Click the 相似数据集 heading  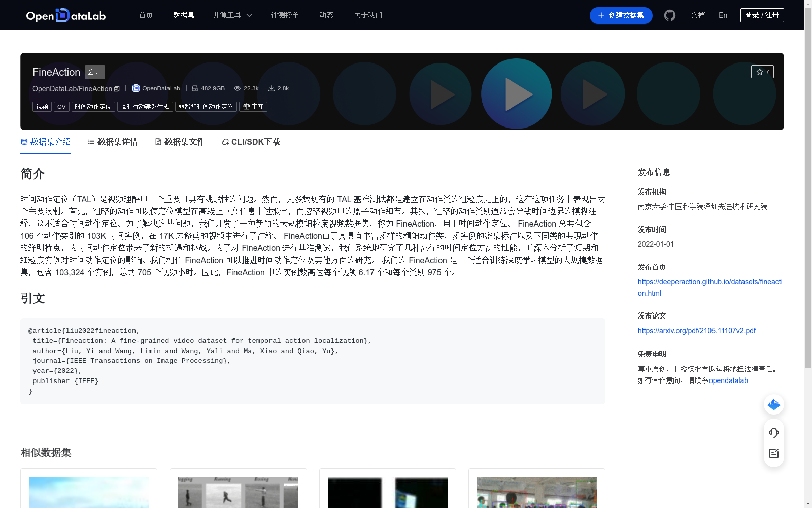(x=46, y=452)
